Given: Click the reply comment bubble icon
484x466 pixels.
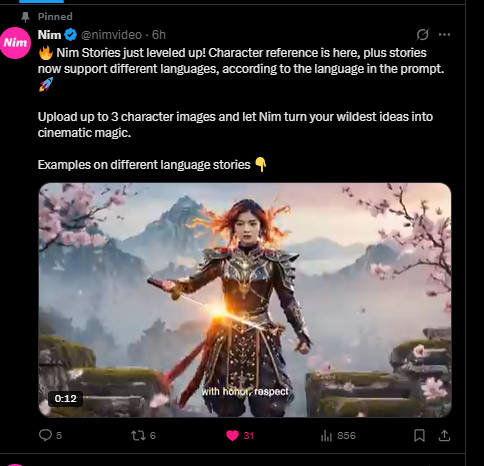Looking at the screenshot, I should 45,435.
